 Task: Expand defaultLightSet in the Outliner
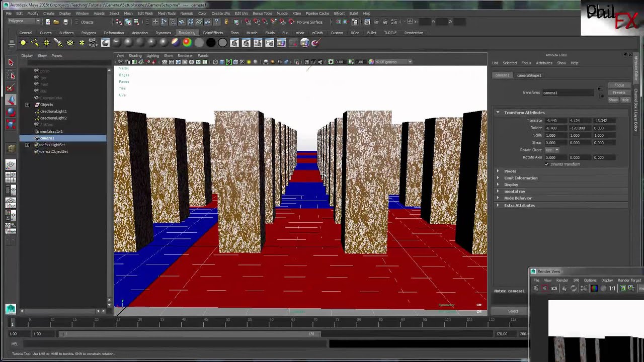27,145
